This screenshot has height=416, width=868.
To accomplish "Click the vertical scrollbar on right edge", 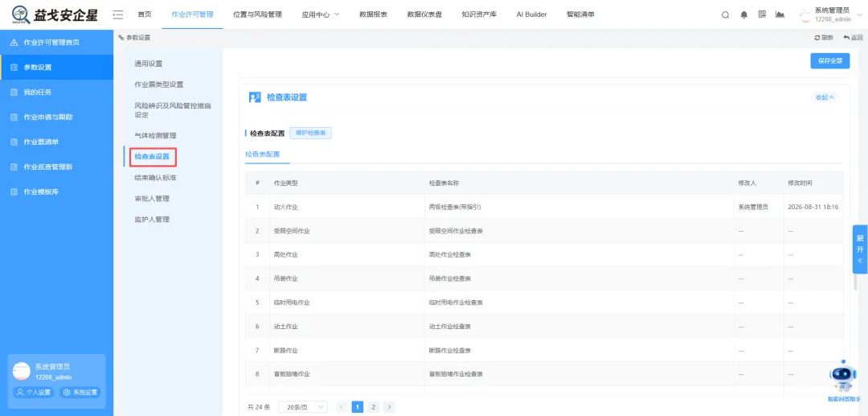I will (856, 282).
